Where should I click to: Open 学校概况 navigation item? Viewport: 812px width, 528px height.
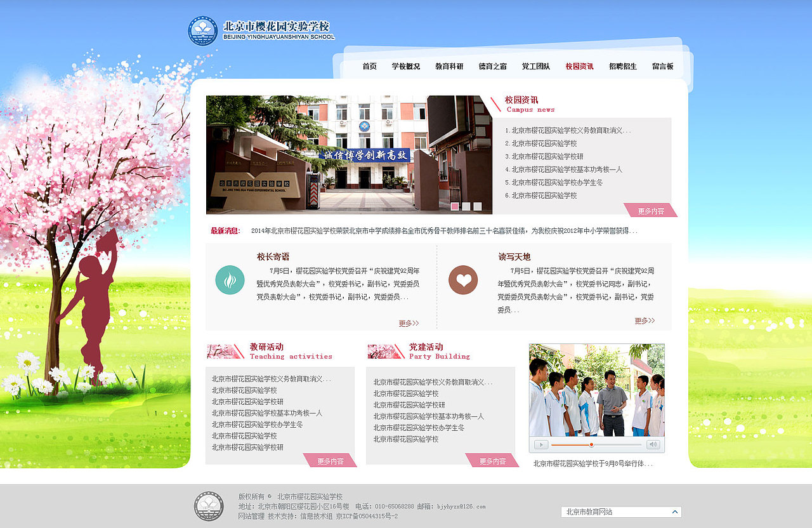click(405, 66)
